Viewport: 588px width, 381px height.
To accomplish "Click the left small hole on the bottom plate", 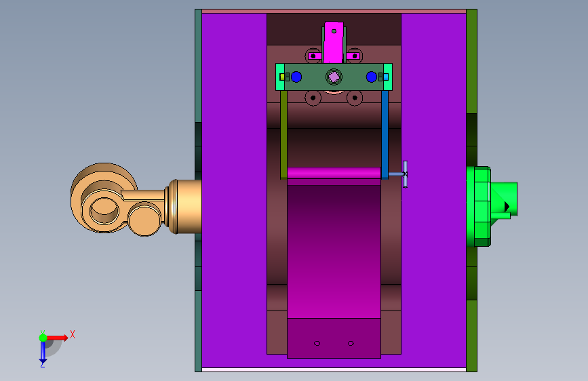I will point(317,343).
